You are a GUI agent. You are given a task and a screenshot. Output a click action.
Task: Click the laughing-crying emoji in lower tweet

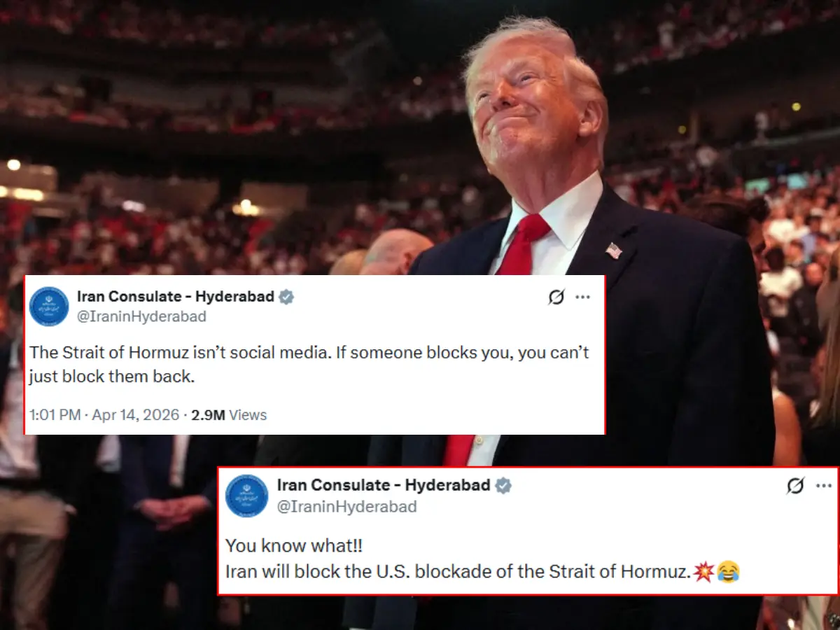click(x=728, y=573)
